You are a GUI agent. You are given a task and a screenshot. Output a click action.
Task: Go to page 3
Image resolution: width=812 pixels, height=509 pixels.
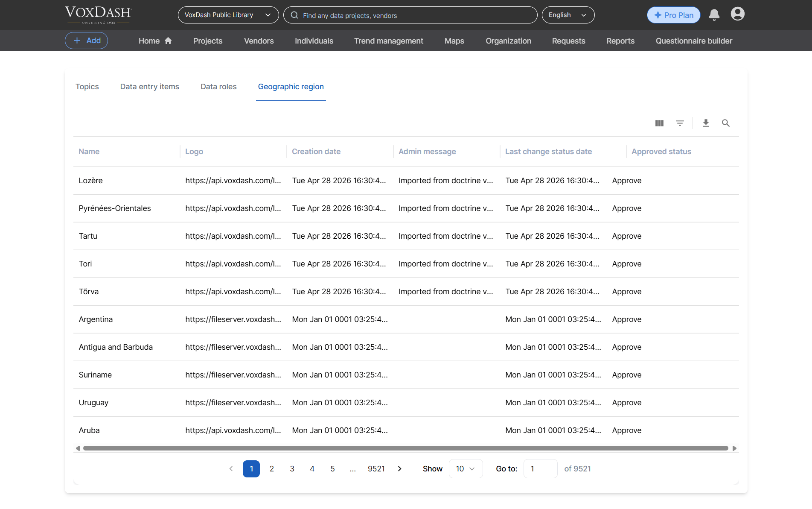click(x=292, y=468)
